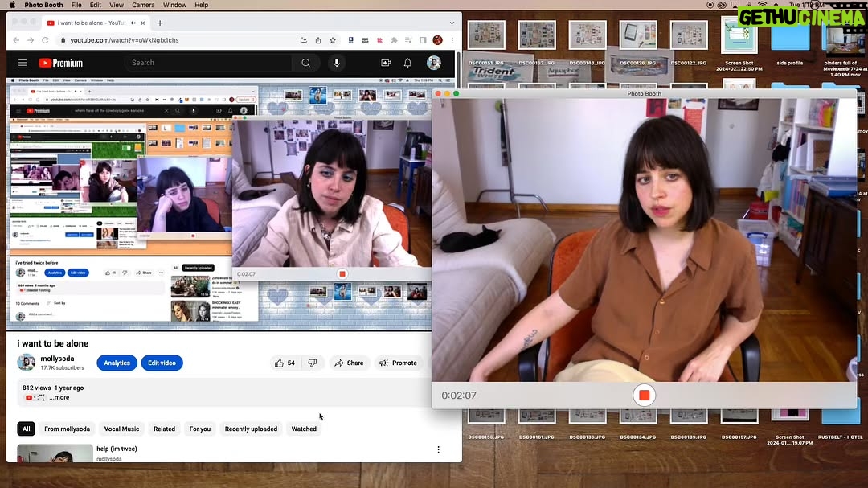
Task: Click the screen recording stop icon in menu bar
Action: 710,5
